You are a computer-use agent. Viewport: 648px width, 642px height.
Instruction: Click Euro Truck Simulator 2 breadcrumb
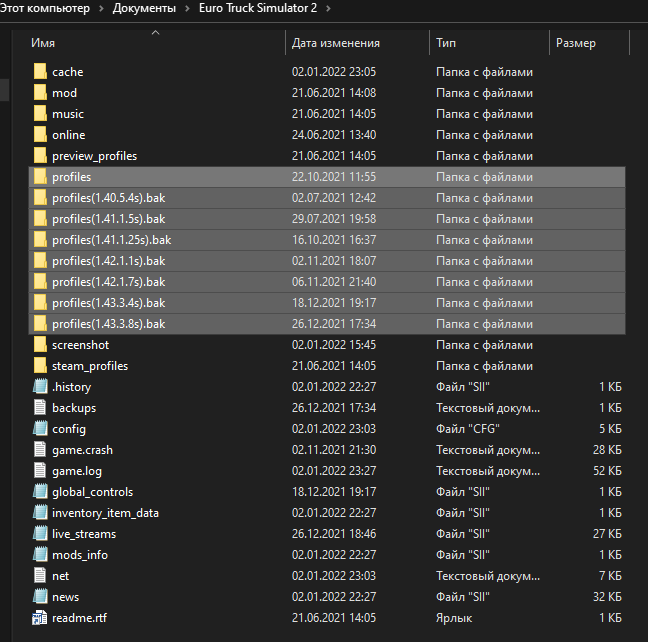coord(258,8)
